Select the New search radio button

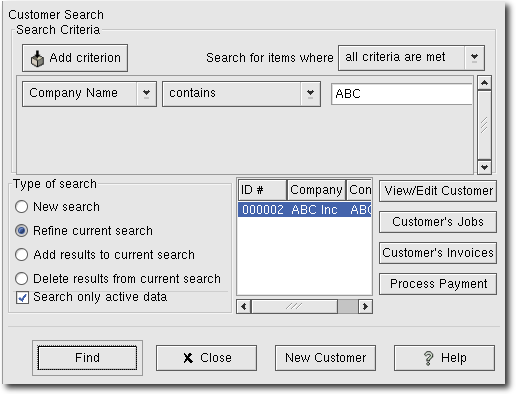(x=21, y=207)
